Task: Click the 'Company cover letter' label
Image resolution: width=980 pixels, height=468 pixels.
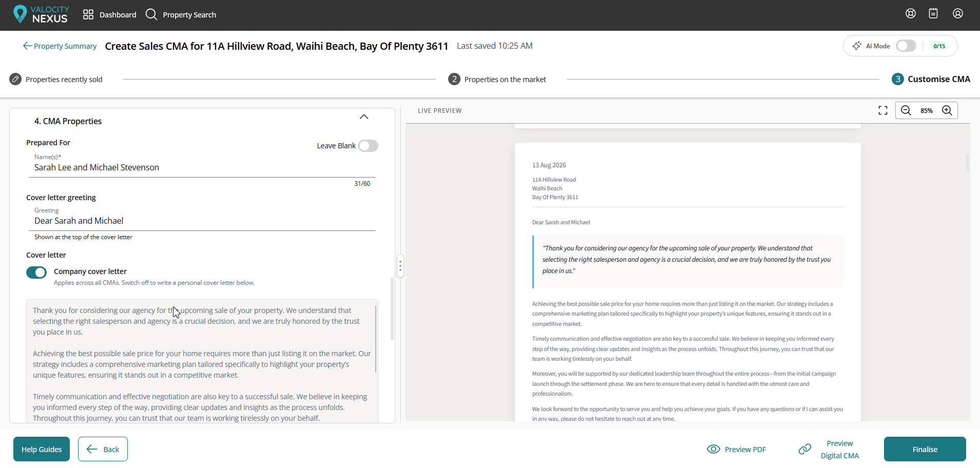Action: tap(90, 271)
